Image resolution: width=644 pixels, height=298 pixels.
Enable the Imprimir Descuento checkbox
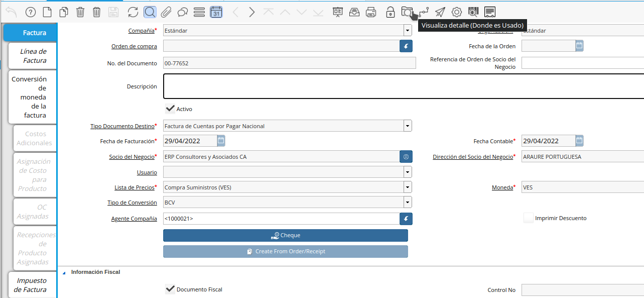pos(528,218)
